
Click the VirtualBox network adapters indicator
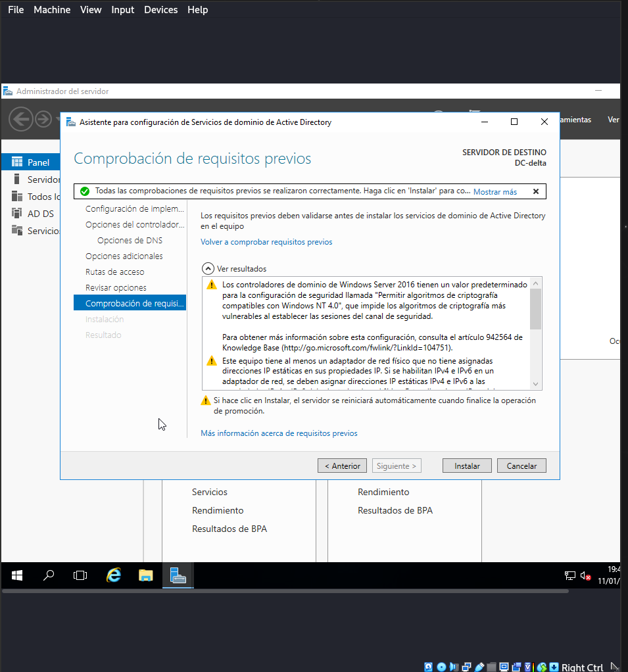[466, 667]
